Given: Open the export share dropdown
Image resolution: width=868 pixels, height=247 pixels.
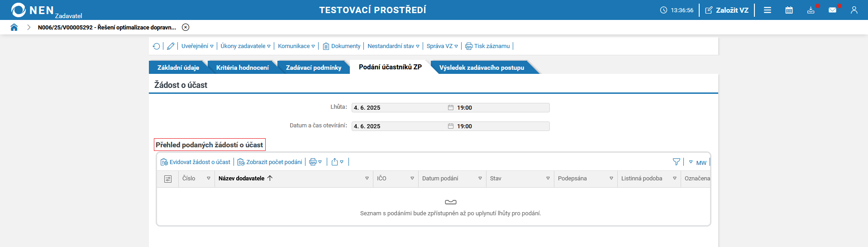Looking at the screenshot, I should (x=338, y=162).
